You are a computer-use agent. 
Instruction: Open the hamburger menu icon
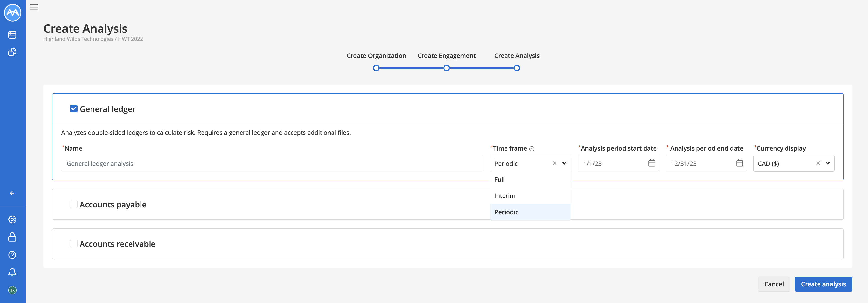coord(34,7)
